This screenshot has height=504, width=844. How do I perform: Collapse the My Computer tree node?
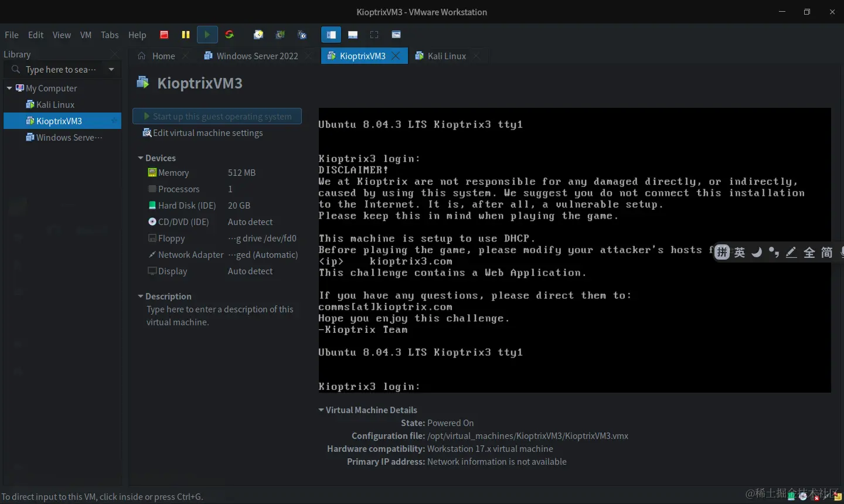9,88
